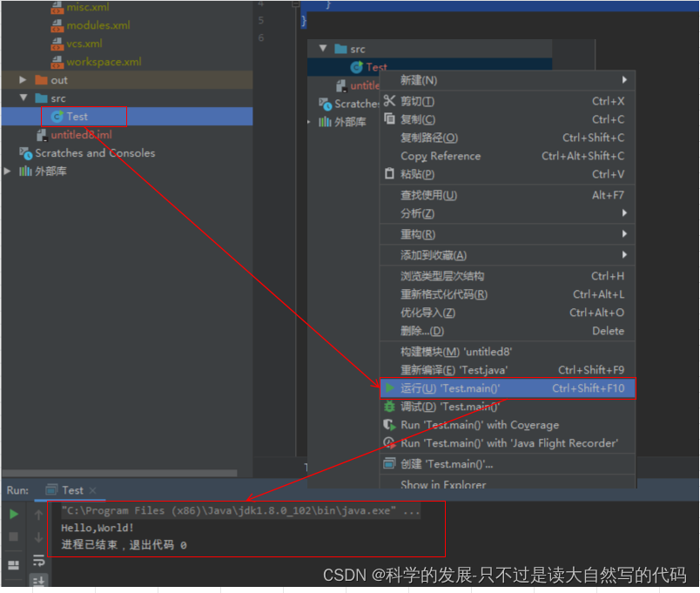Open Scratches and Consoles node

point(95,153)
